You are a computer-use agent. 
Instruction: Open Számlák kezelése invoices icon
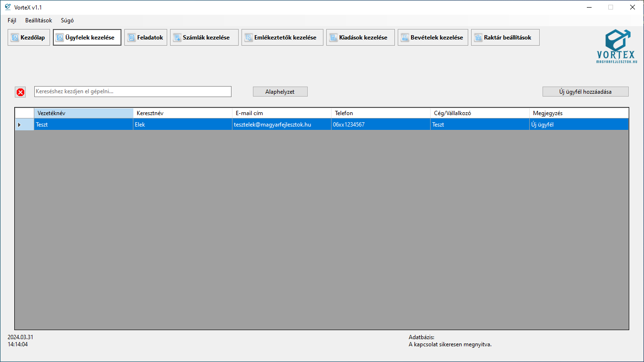pyautogui.click(x=177, y=38)
